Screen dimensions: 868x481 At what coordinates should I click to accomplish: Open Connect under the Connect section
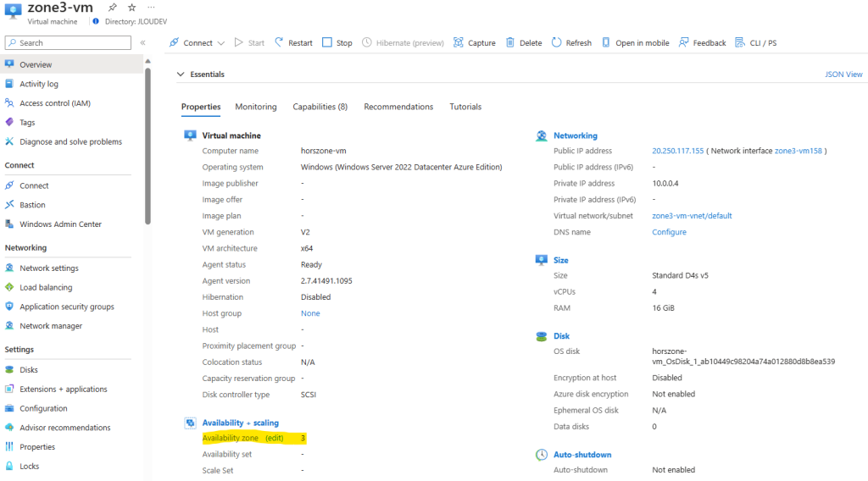pyautogui.click(x=34, y=185)
